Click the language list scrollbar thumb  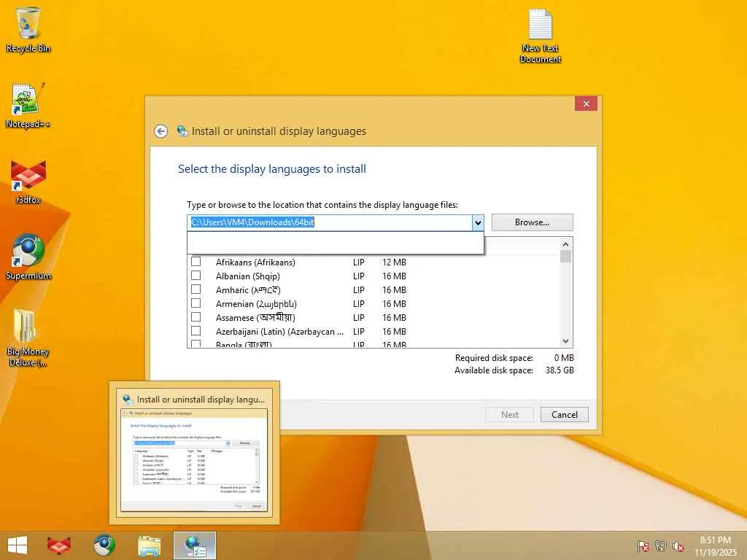click(x=565, y=257)
